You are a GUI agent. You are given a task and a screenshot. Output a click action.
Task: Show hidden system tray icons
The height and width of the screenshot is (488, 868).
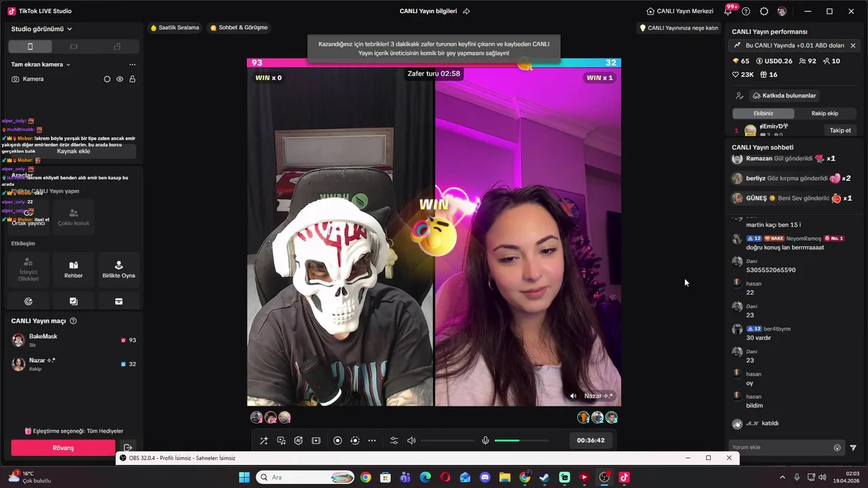tap(782, 477)
